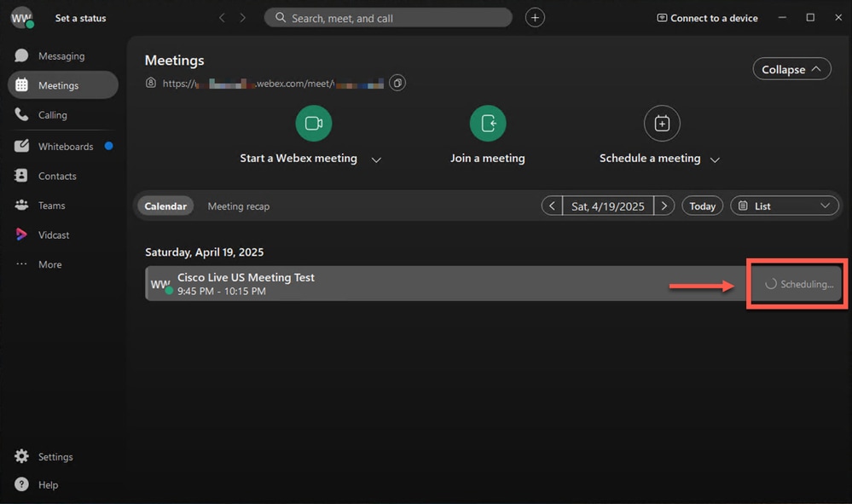
Task: Expand Schedule a meeting options arrow
Action: click(715, 159)
